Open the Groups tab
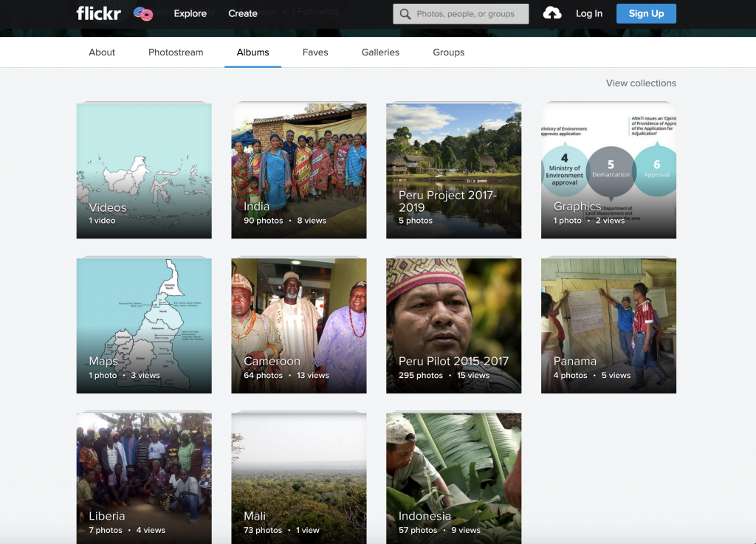756x544 pixels. coord(448,52)
